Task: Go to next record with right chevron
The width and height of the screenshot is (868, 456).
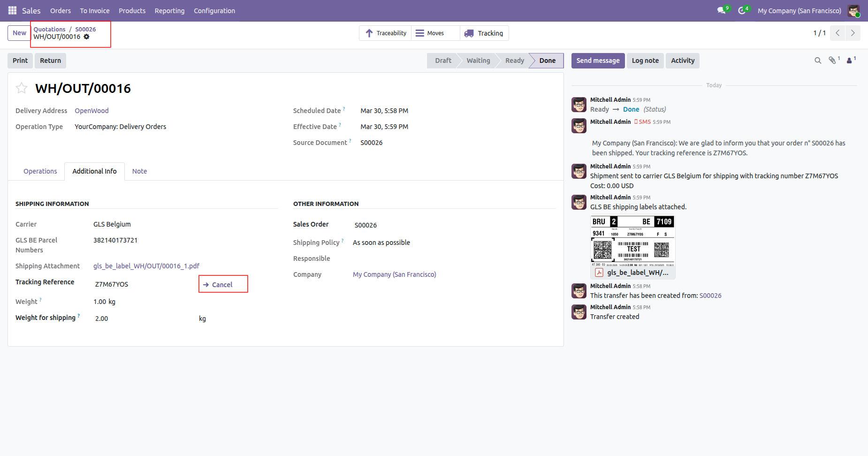Action: [x=853, y=33]
